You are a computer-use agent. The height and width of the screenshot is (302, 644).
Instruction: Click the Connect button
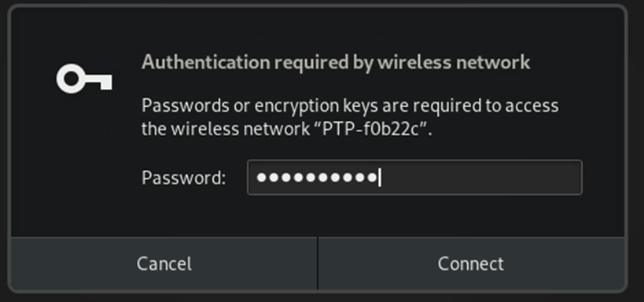point(471,263)
